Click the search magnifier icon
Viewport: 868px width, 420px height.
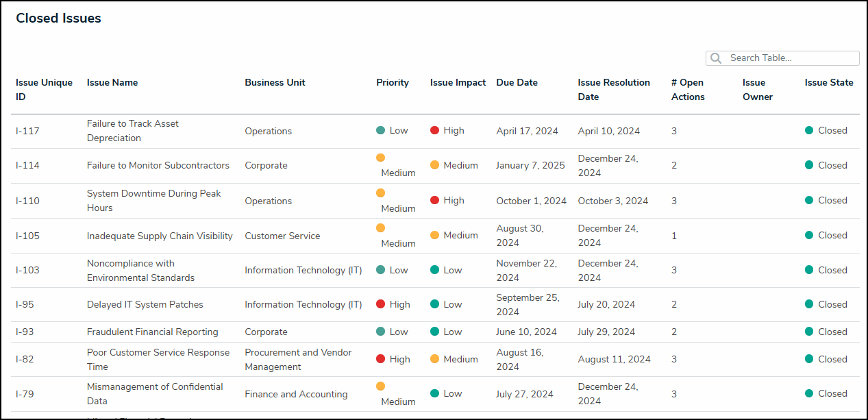coord(716,58)
